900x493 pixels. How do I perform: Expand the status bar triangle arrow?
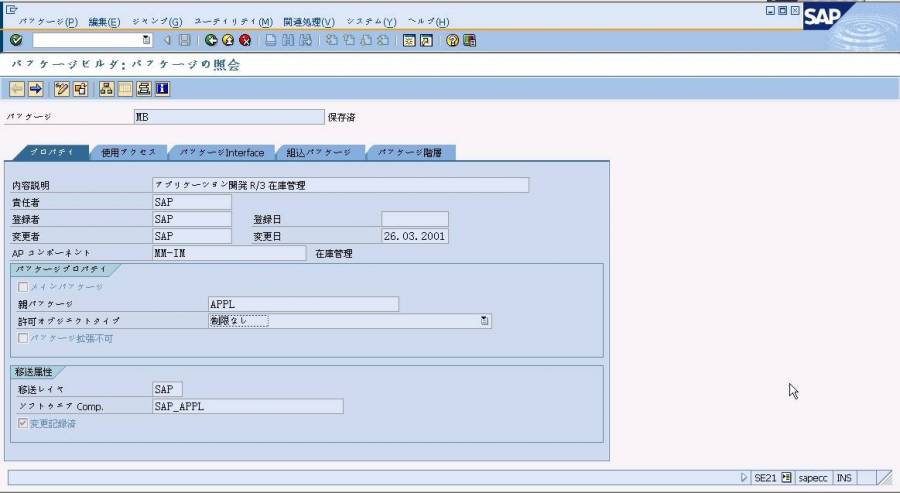743,478
